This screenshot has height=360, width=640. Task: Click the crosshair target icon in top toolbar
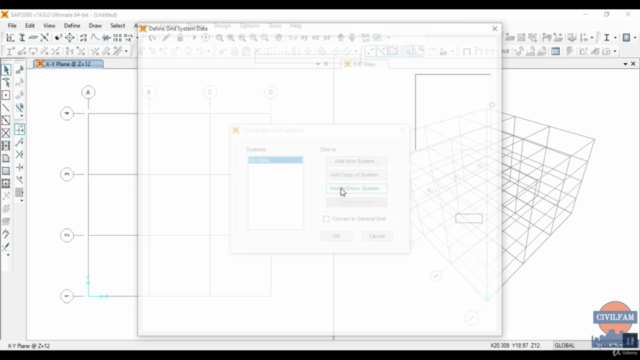(70, 38)
